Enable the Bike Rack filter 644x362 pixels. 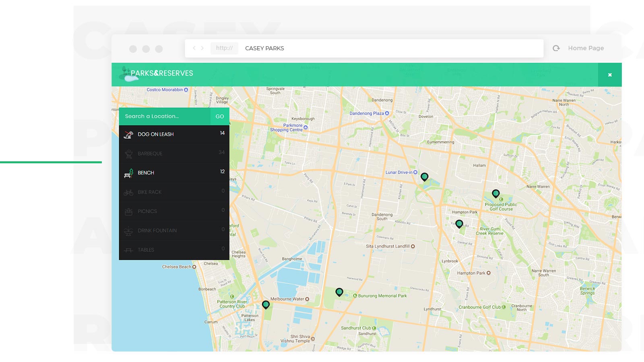click(174, 192)
